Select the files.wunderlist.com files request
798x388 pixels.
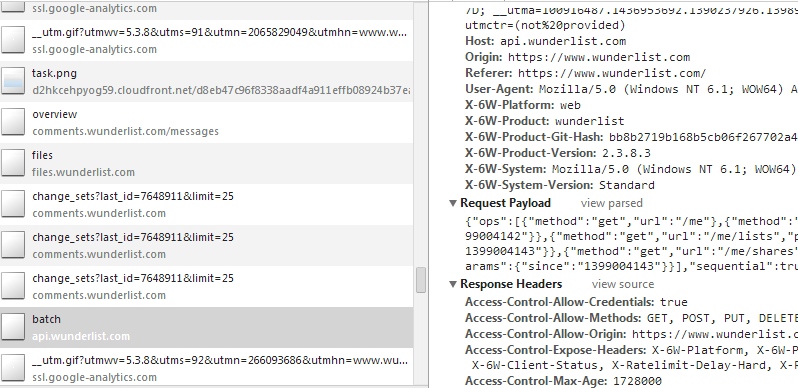click(x=207, y=163)
